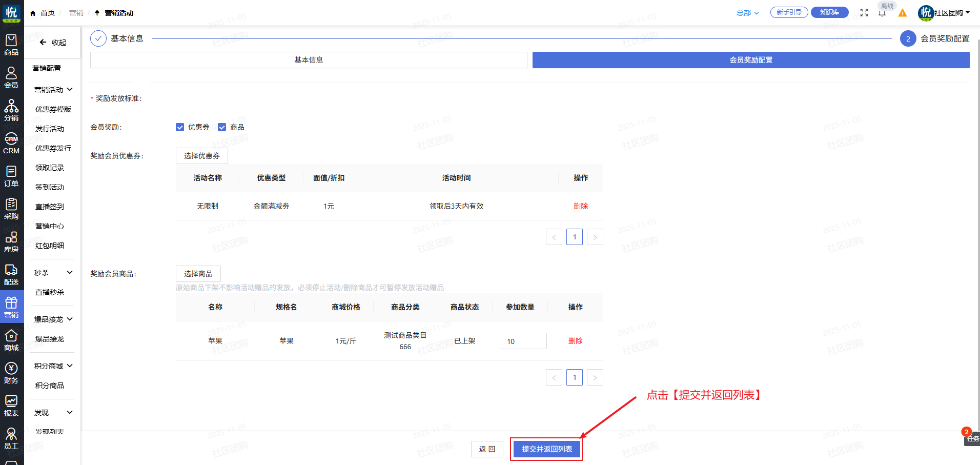This screenshot has height=465, width=980.
Task: Open the 总部 dropdown in header
Action: pos(747,13)
